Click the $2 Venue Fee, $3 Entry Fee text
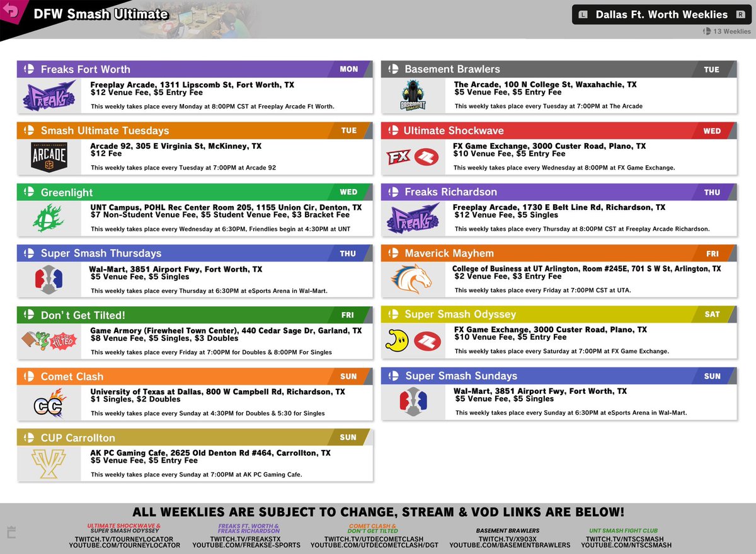Image resolution: width=756 pixels, height=554 pixels. 507,276
